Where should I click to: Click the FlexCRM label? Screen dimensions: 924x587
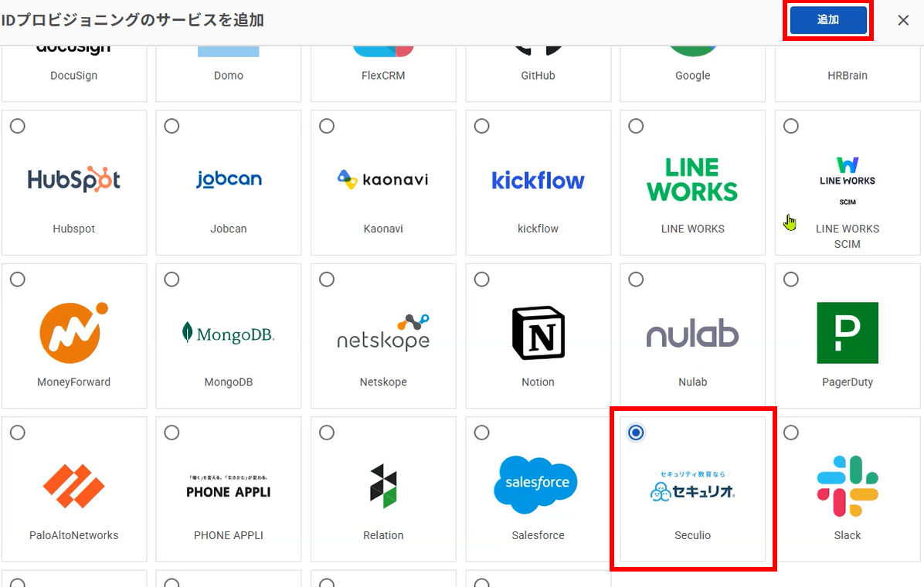383,76
